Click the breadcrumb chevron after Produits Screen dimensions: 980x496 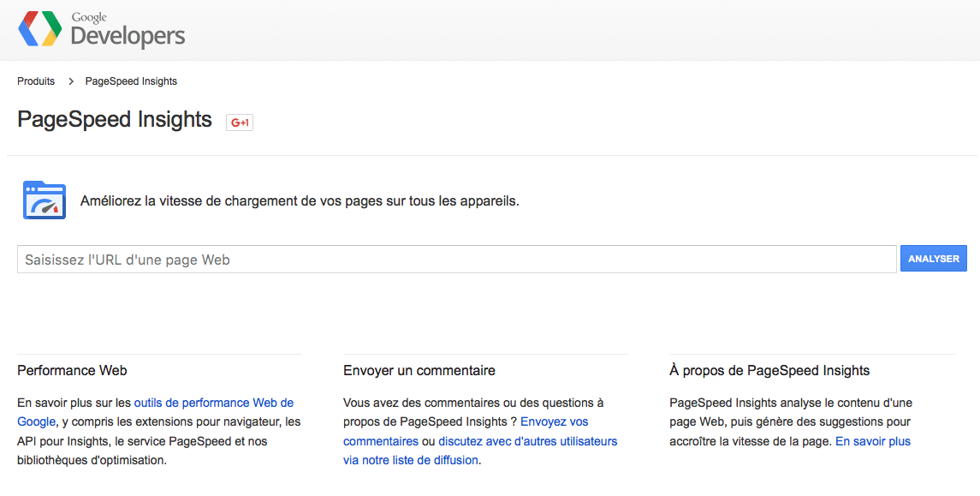71,81
